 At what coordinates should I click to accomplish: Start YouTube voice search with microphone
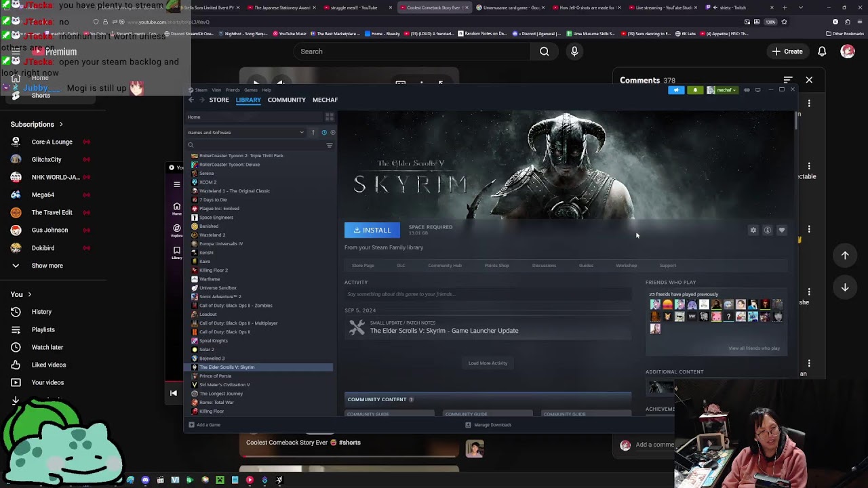pyautogui.click(x=574, y=52)
